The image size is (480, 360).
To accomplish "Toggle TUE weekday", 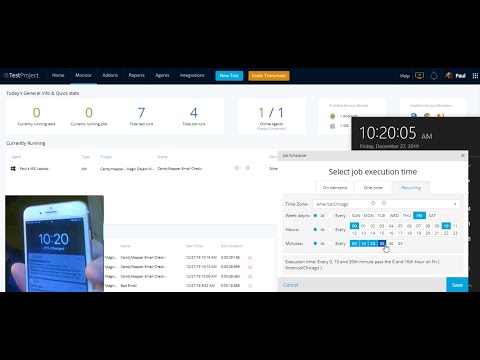I will coord(381,216).
